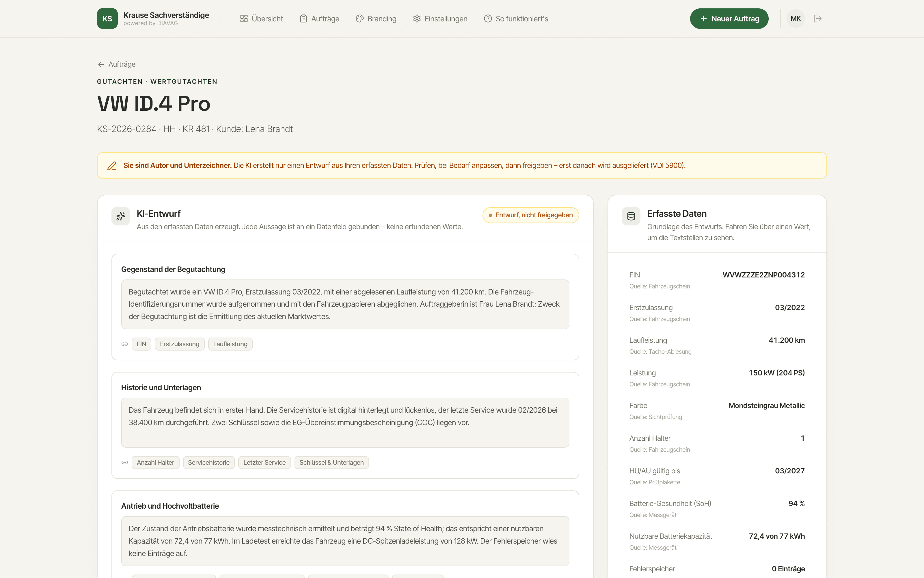Open the MK user avatar
The height and width of the screenshot is (578, 924).
(x=796, y=19)
